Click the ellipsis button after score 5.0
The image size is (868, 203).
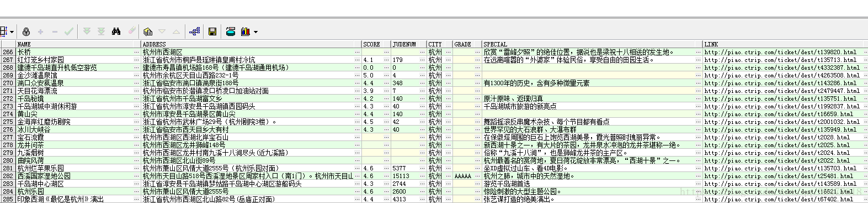tap(386, 75)
